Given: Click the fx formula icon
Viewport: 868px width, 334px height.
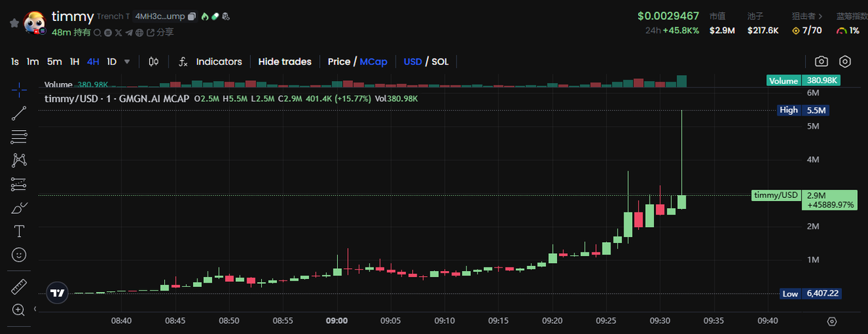Looking at the screenshot, I should (184, 61).
